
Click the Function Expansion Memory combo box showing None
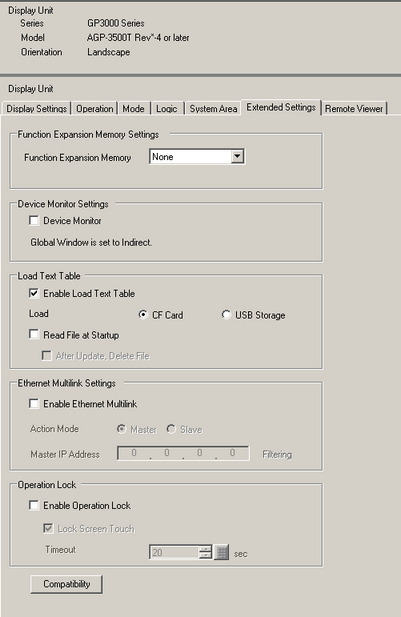197,157
